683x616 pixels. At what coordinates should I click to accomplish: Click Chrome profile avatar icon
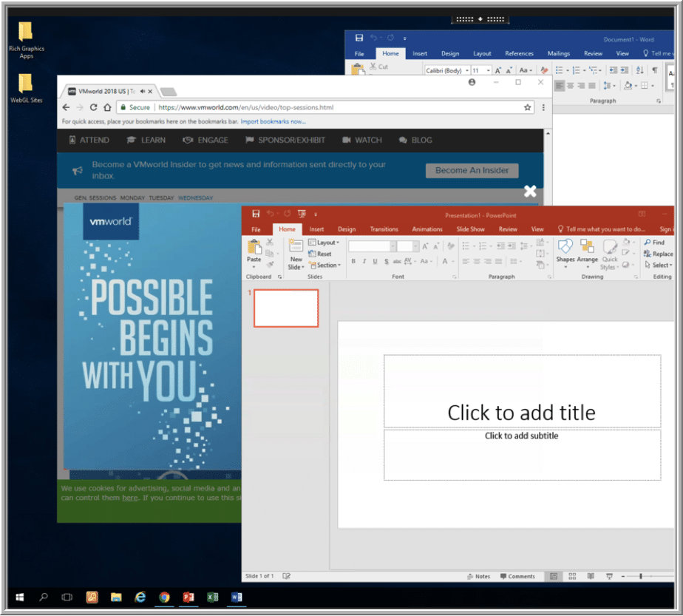[472, 82]
